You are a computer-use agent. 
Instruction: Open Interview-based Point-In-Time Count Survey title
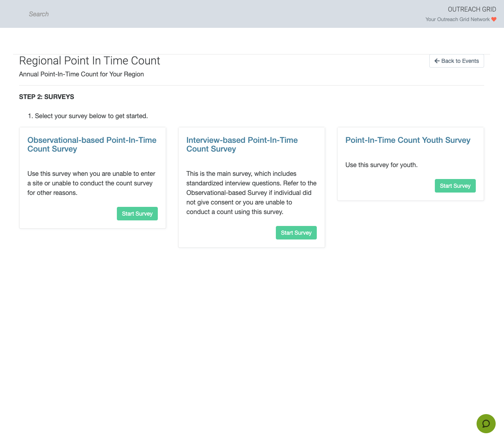coord(242,144)
